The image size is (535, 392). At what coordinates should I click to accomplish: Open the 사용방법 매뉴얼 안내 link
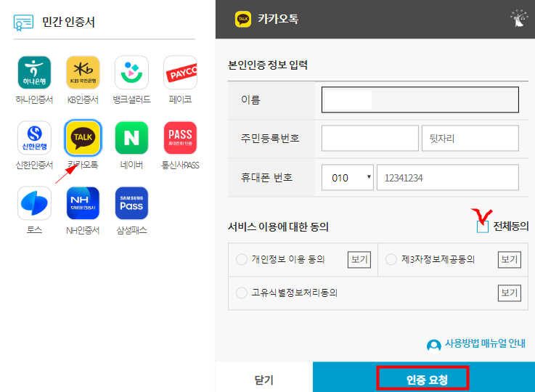pyautogui.click(x=485, y=343)
